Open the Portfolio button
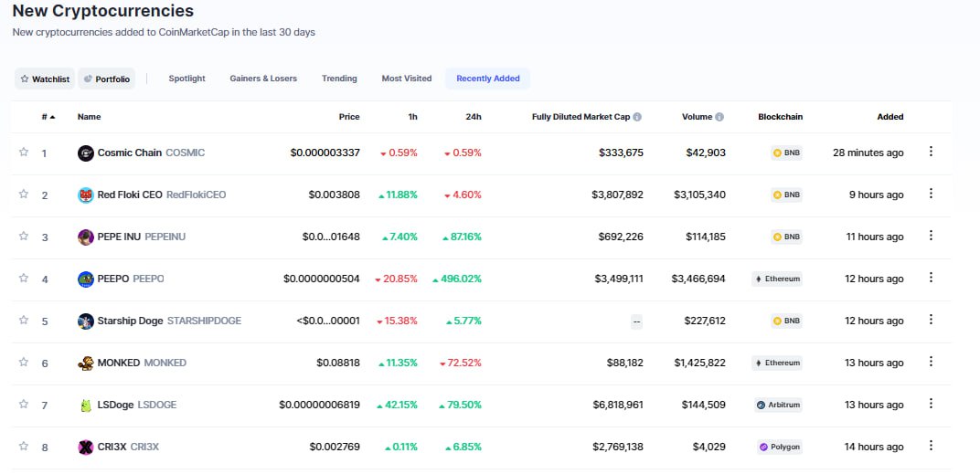This screenshot has width=980, height=474. point(107,79)
